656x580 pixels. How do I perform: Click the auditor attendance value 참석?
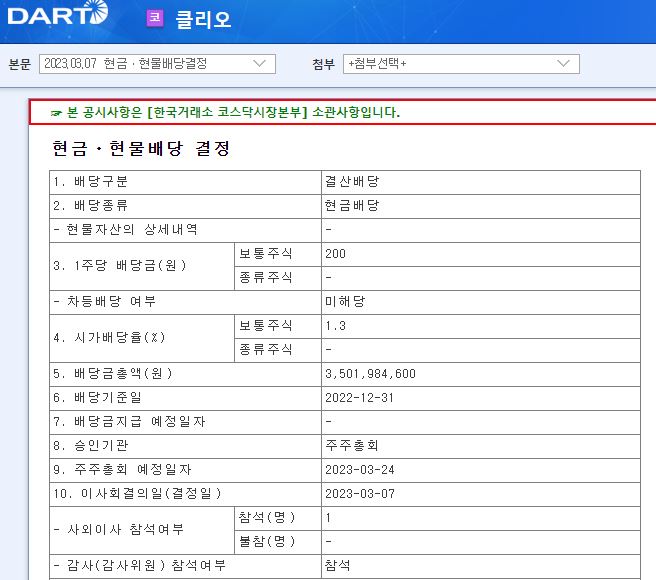(338, 565)
